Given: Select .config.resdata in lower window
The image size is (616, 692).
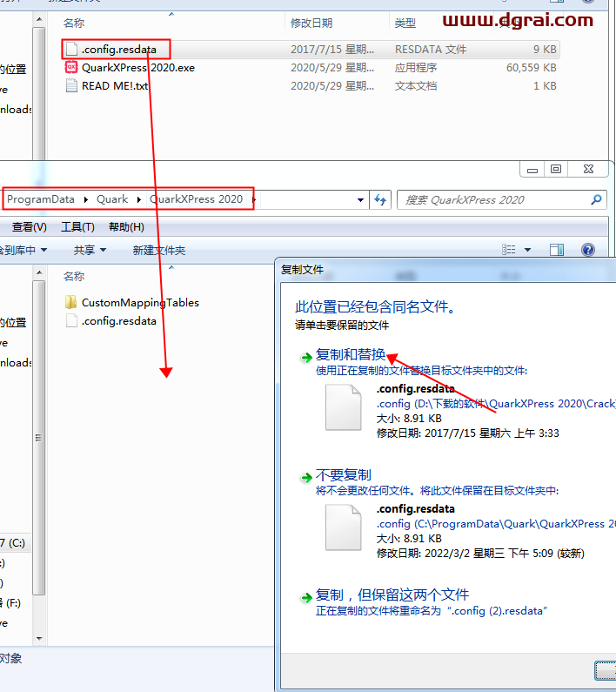Looking at the screenshot, I should [118, 321].
